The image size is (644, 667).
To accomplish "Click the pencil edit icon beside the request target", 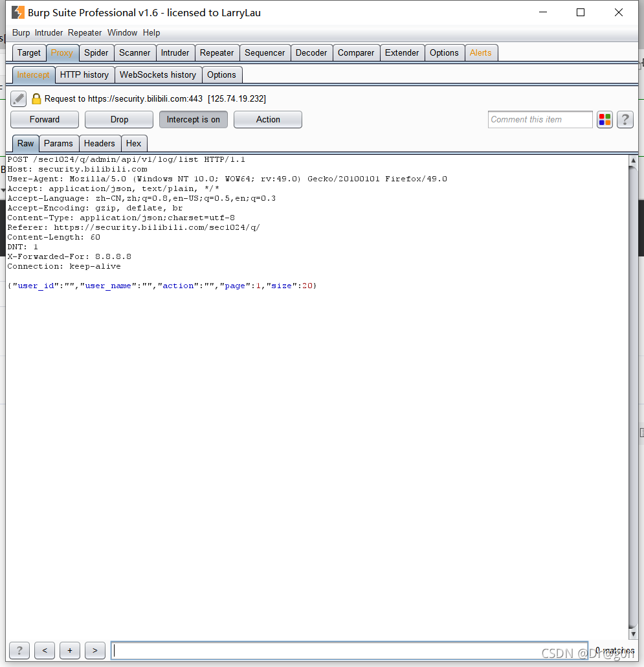I will click(x=18, y=98).
